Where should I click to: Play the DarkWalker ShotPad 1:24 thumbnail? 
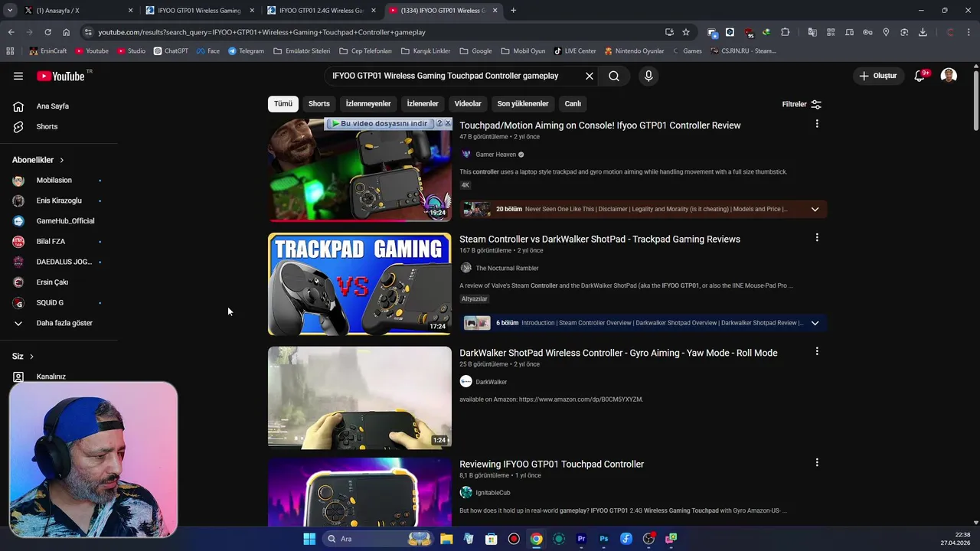point(360,398)
